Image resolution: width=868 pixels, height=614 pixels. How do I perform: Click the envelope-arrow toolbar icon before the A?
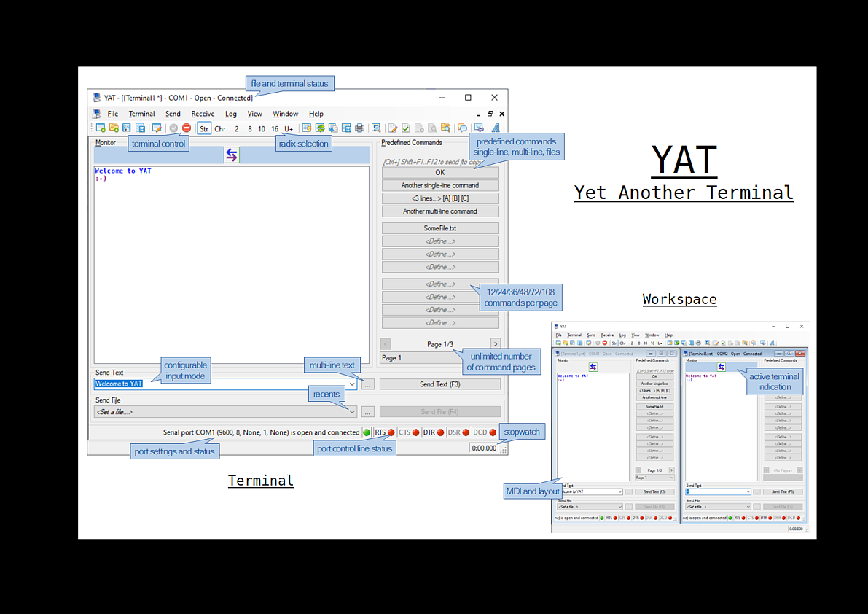pos(480,128)
